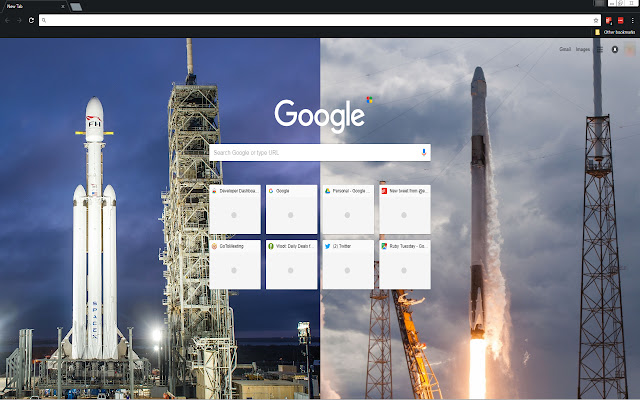Screen dimensions: 640x400
Task: Open the Personal - Google Drive thumbnail
Action: coord(348,209)
